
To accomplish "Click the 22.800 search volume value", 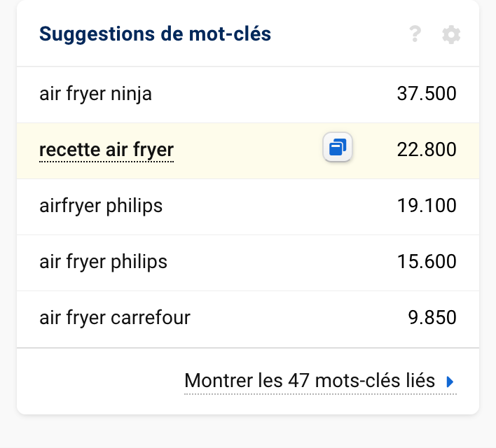I will click(x=426, y=150).
